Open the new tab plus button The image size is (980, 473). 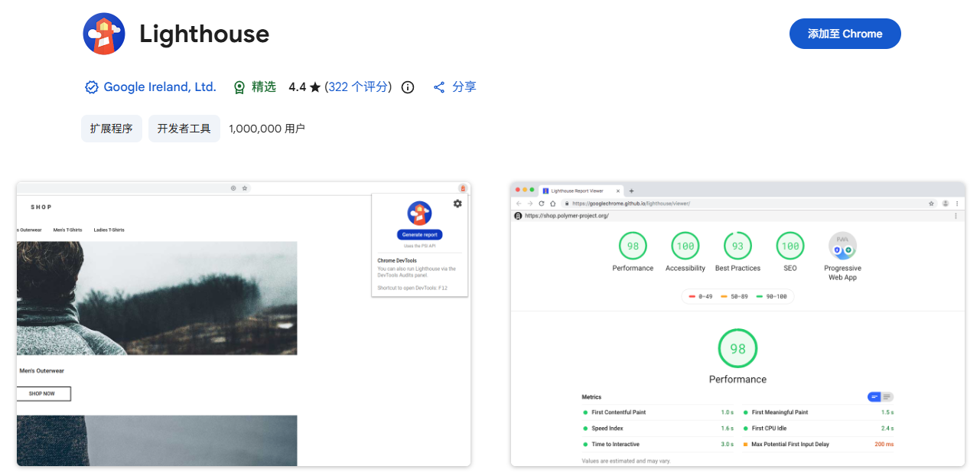(632, 191)
